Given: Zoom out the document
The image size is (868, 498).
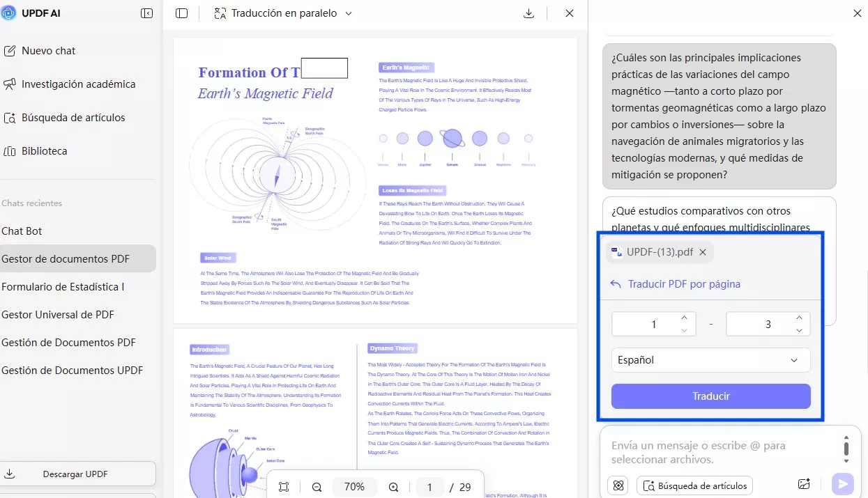Looking at the screenshot, I should point(317,487).
